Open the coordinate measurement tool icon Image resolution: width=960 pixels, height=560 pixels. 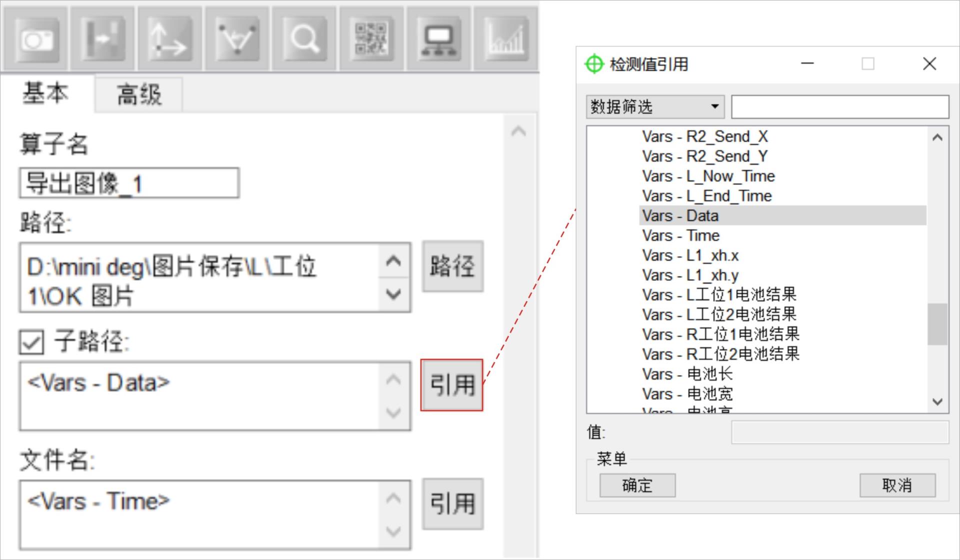(x=170, y=38)
